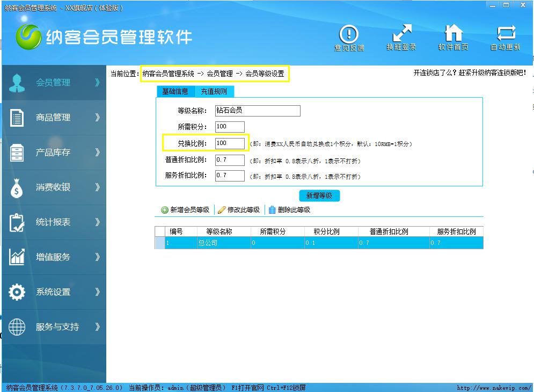Expand the 统计报表 chevron arrow

point(97,222)
